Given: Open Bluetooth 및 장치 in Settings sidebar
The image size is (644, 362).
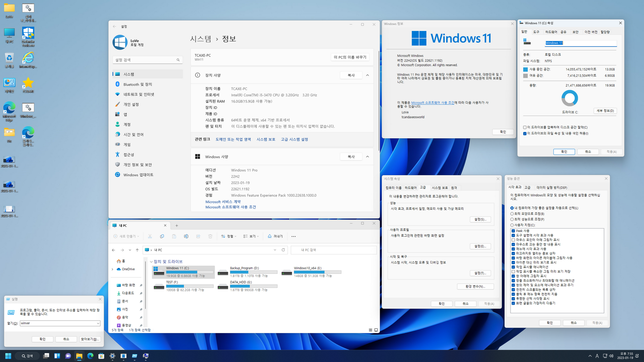Looking at the screenshot, I should 147,84.
